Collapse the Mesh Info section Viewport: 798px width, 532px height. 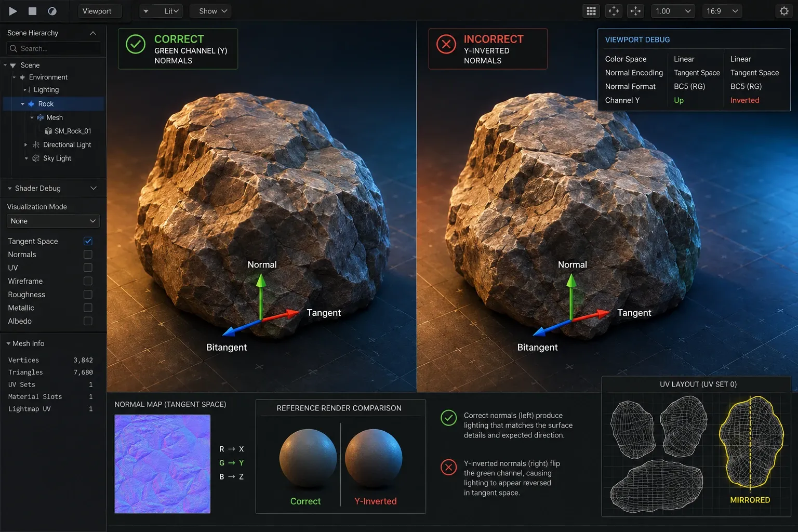[8, 343]
